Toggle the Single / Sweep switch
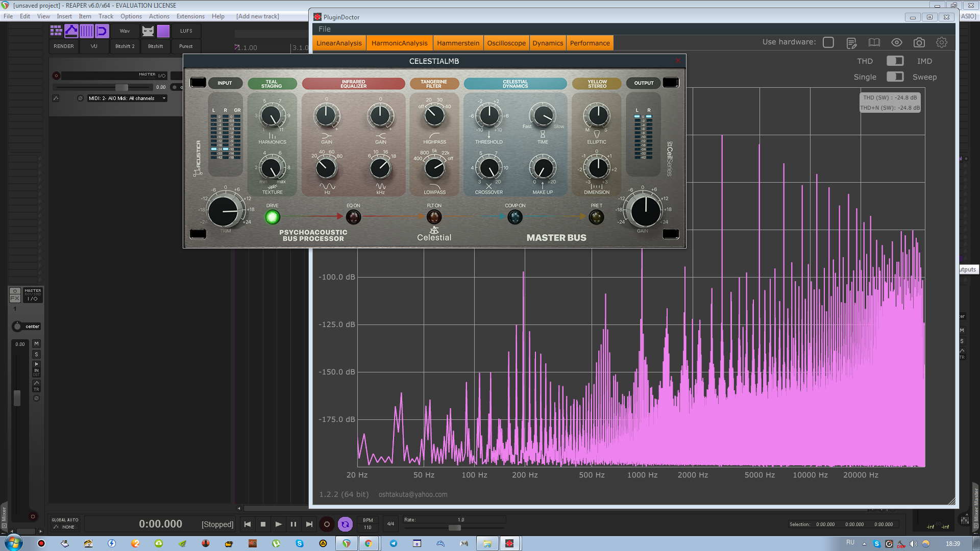Viewport: 980px width, 551px height. click(x=895, y=77)
